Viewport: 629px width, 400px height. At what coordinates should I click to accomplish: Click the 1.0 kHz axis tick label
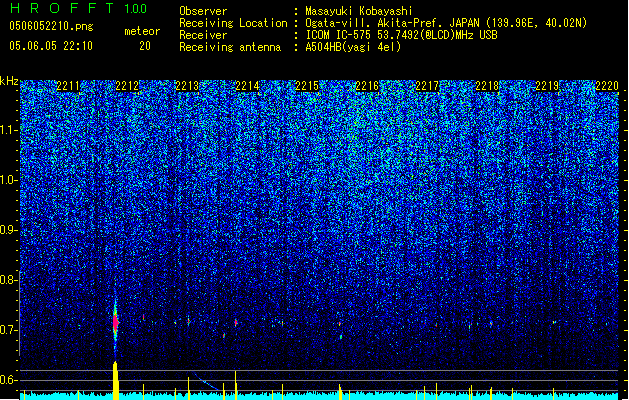click(9, 180)
